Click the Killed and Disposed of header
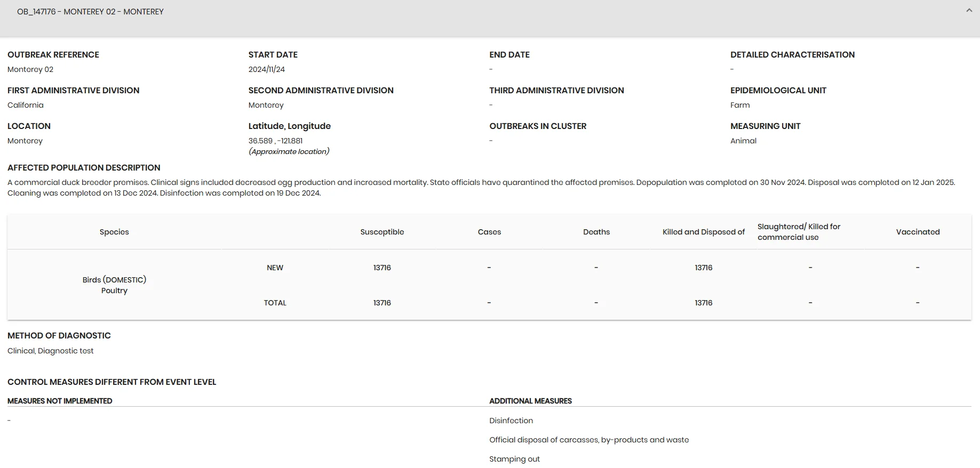 703,232
